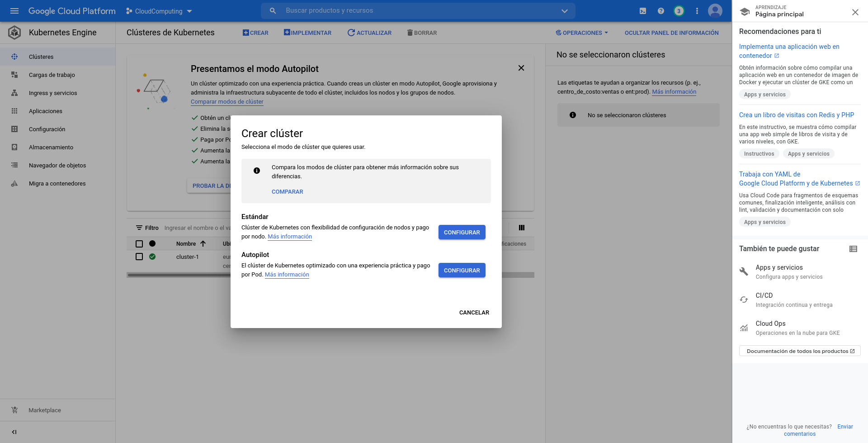Toggle the cluster-1 row checkbox
This screenshot has width=868, height=443.
(x=139, y=257)
